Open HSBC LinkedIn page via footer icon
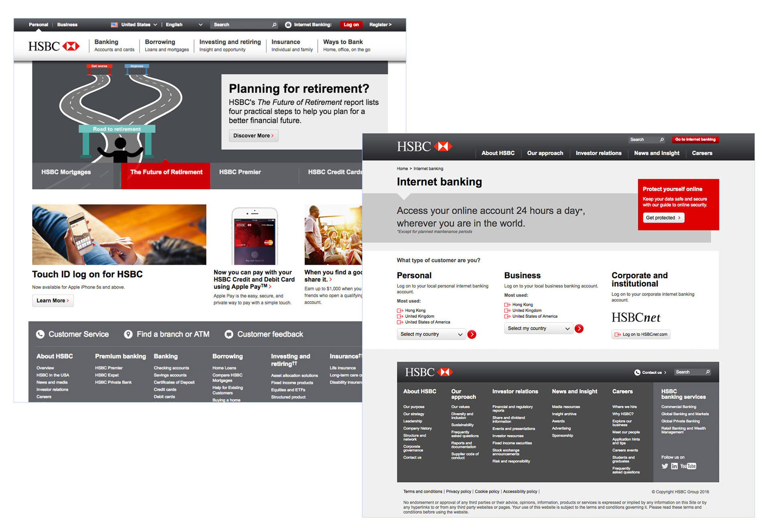Screen dimensions: 771x532 point(674,466)
